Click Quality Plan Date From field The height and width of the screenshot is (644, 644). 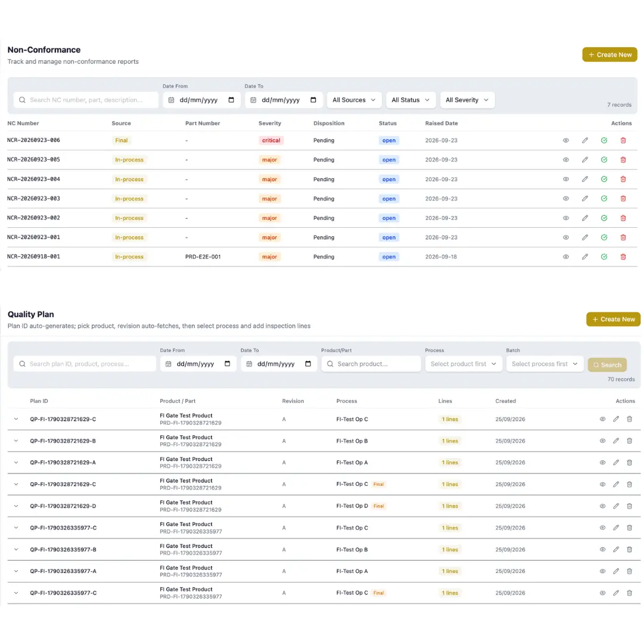pyautogui.click(x=198, y=364)
